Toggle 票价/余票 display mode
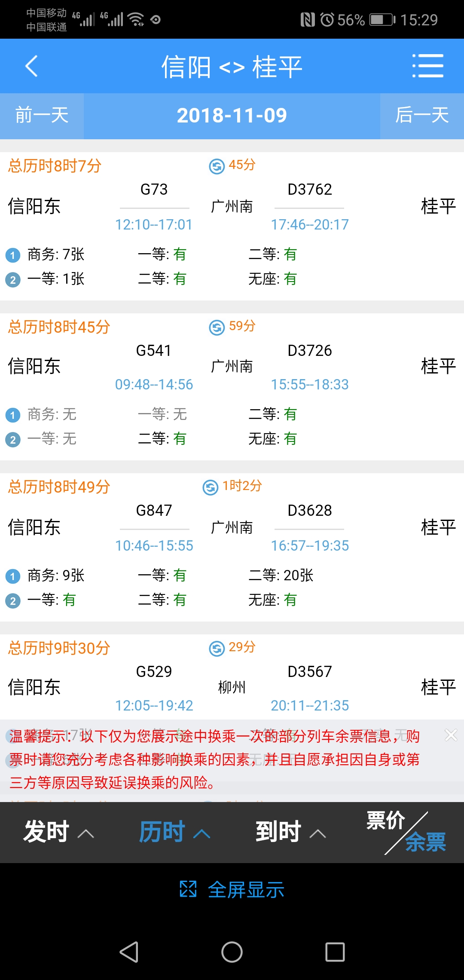Screen dimensions: 464x980 (x=406, y=832)
